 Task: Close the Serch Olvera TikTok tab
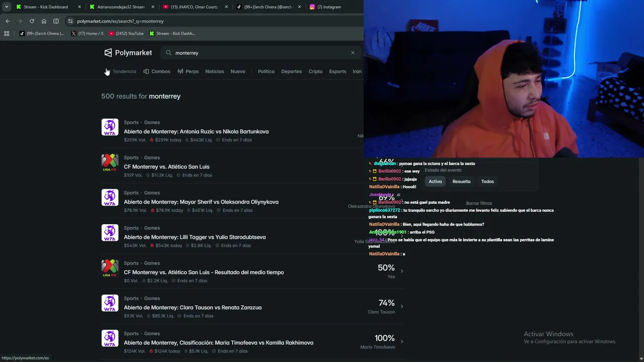[x=300, y=7]
